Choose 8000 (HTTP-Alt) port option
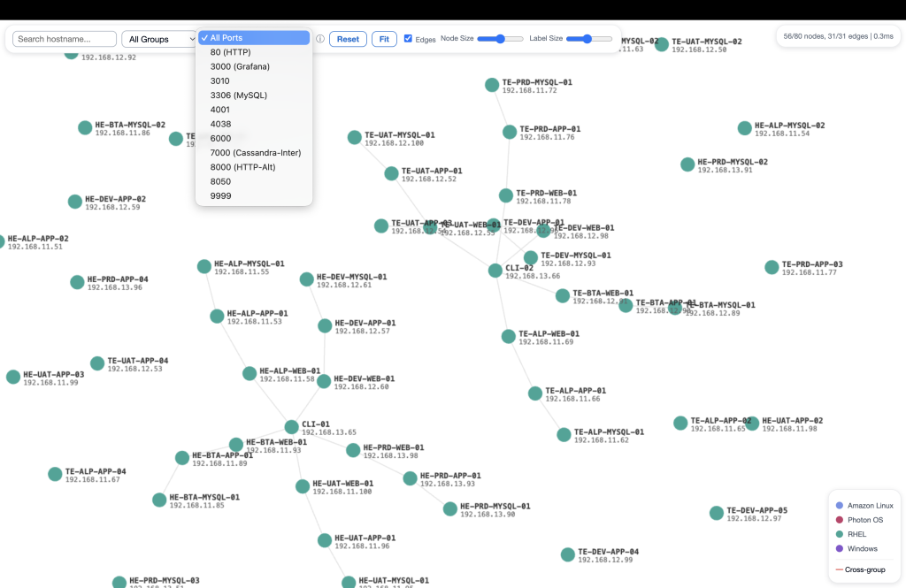Screen dimensions: 906x588 pos(254,167)
